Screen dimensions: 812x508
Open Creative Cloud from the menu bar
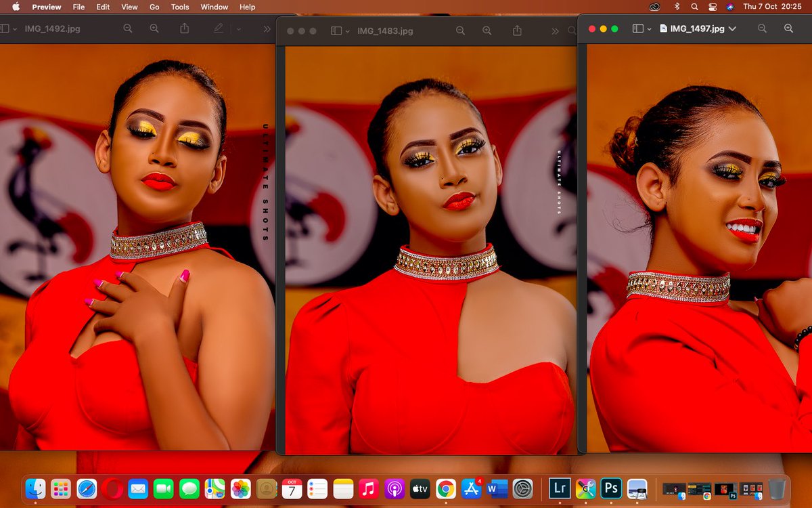point(654,7)
